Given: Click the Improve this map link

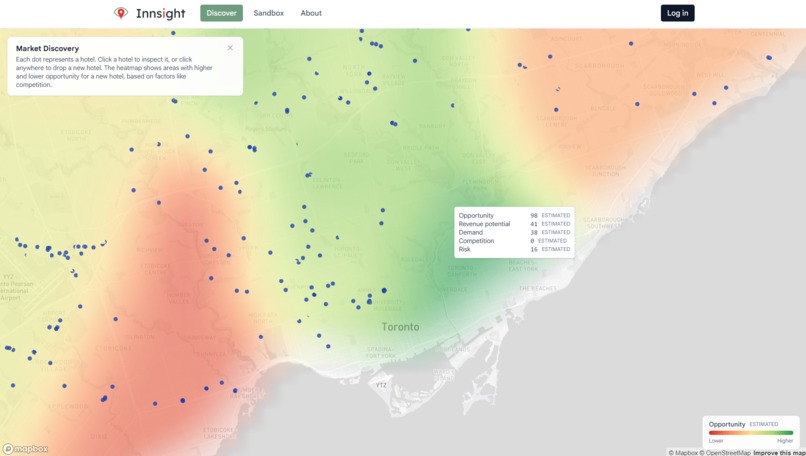Looking at the screenshot, I should (779, 453).
